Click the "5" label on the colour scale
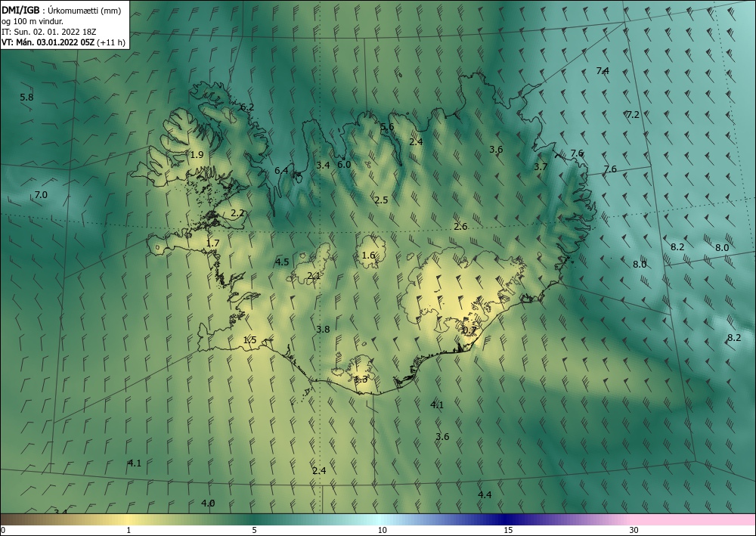Screen dimensions: 756x536 pos(254,530)
